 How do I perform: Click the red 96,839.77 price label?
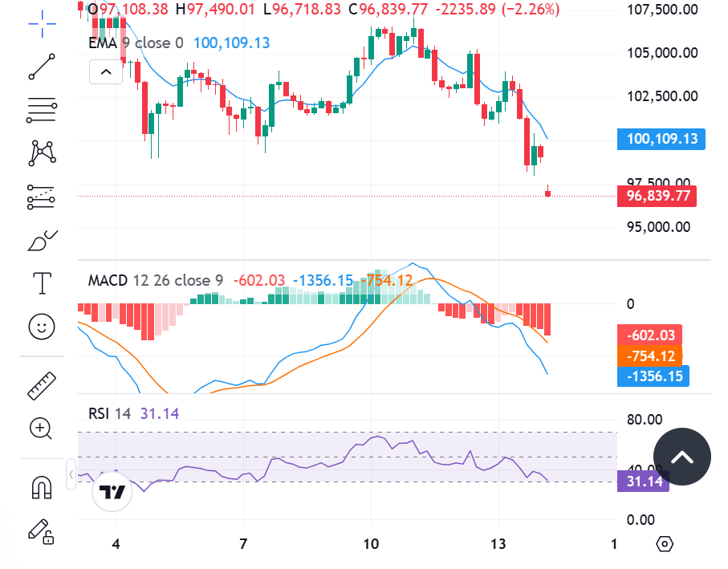point(657,196)
